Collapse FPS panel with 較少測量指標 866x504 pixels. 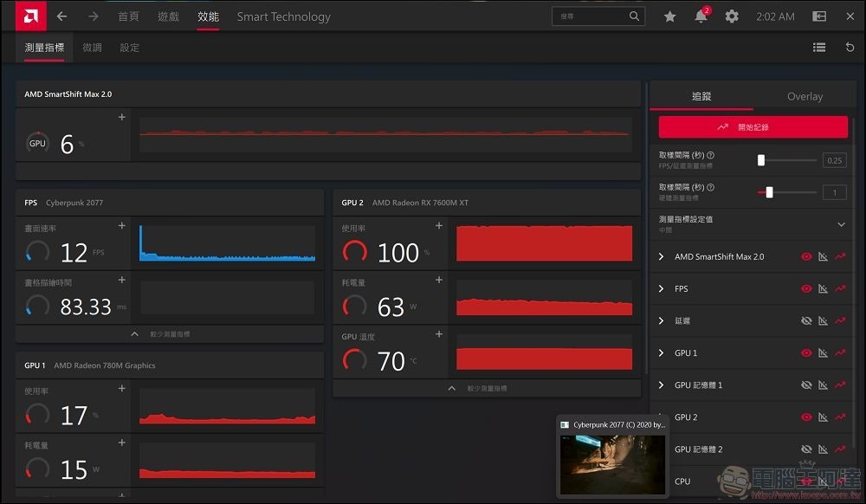(x=170, y=334)
